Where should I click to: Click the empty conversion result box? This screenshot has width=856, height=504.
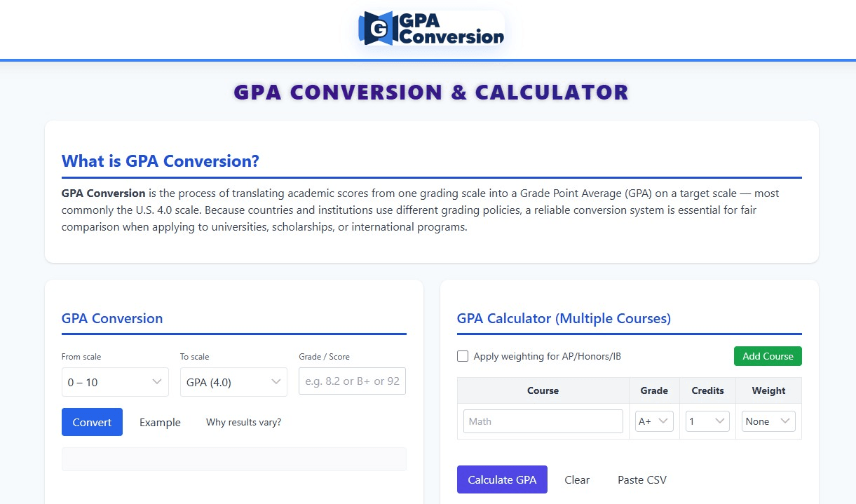click(233, 459)
